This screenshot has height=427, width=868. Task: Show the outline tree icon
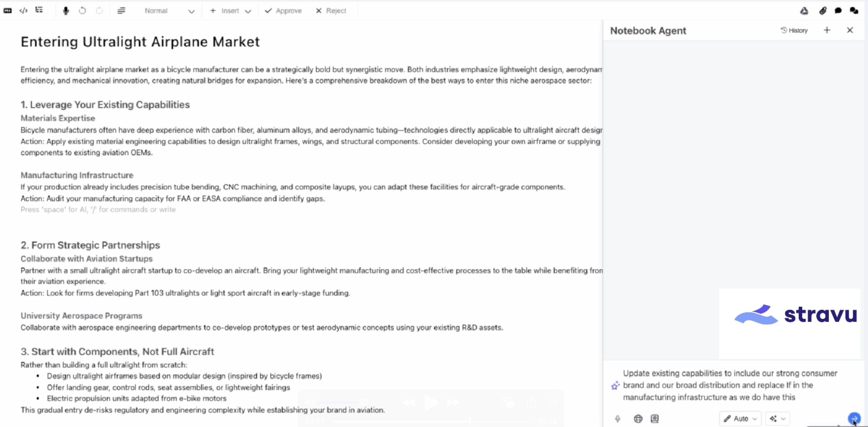[x=39, y=10]
